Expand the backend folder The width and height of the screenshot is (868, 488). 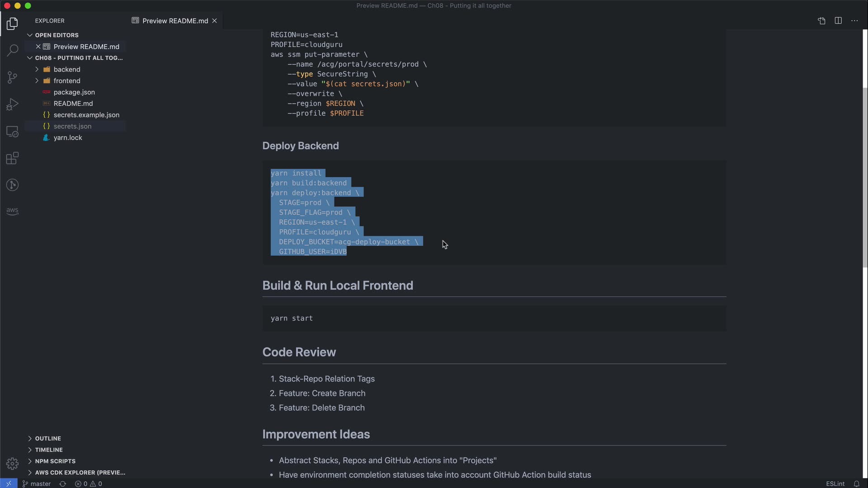[x=66, y=69]
